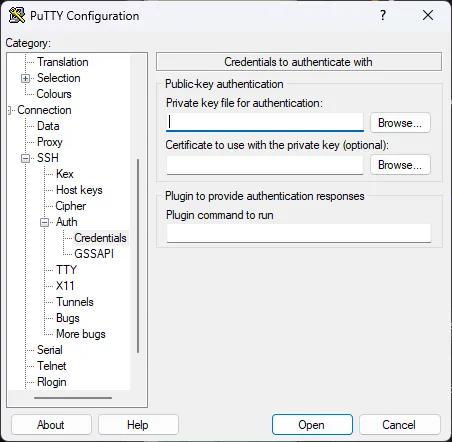
Task: Open the TTY settings
Action: pos(67,270)
